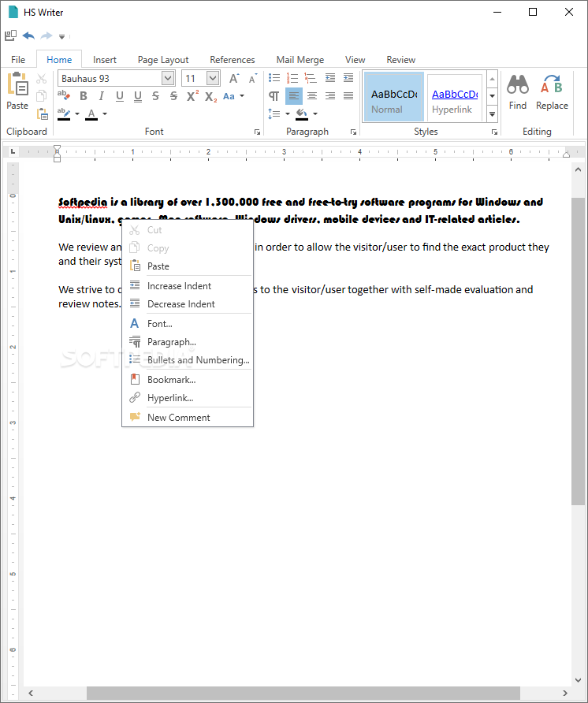Click the Grow Font icon
Screen dimensions: 588x703
coord(234,79)
